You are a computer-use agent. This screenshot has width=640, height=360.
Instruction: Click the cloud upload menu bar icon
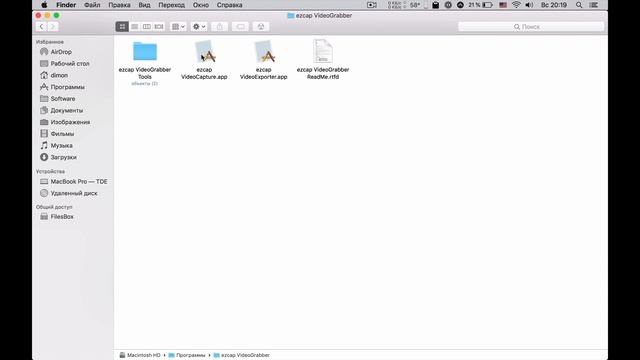click(460, 5)
